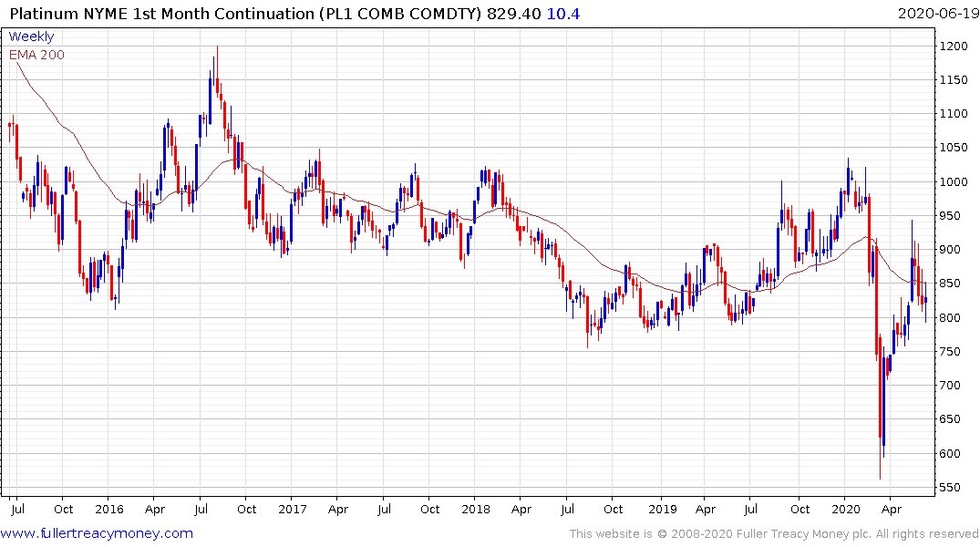
Task: Click the 2017 year label on time axis
Action: coord(293,509)
